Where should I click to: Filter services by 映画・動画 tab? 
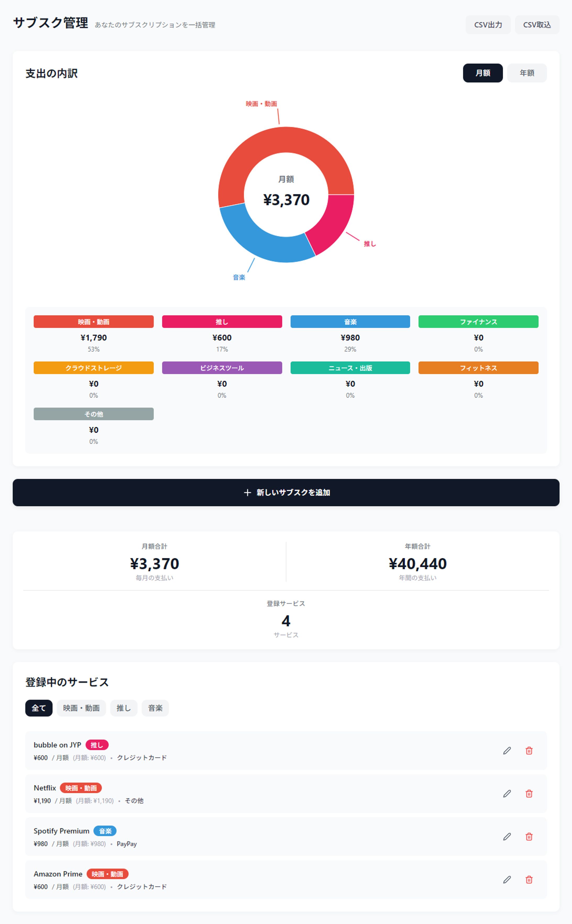pos(81,708)
